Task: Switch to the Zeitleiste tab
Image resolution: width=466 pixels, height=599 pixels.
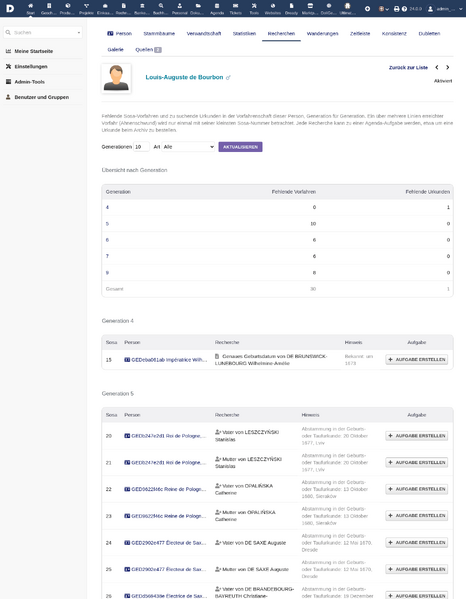Action: (360, 34)
